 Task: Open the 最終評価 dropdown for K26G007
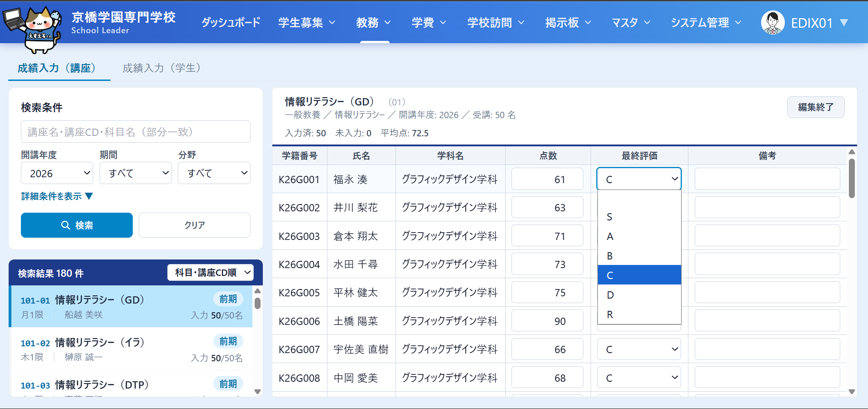click(x=639, y=349)
